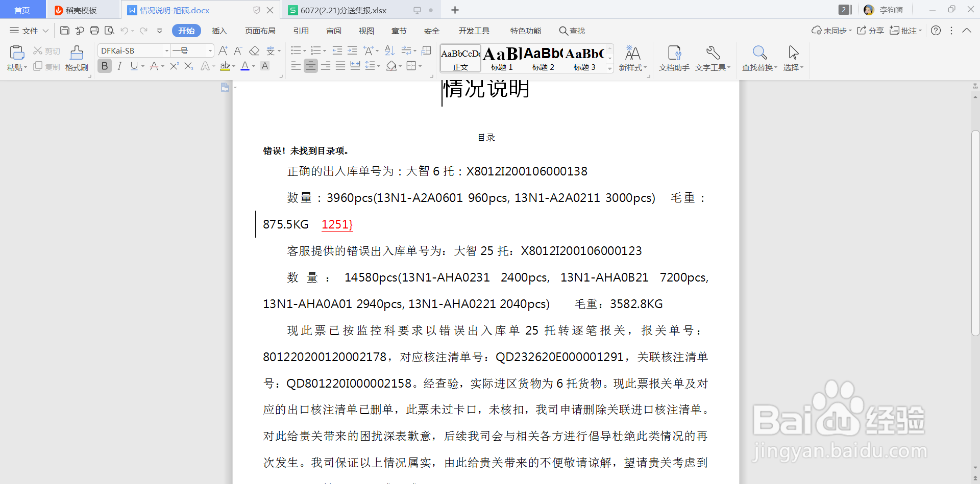Apply the 正文 body style
980x484 pixels.
point(460,58)
